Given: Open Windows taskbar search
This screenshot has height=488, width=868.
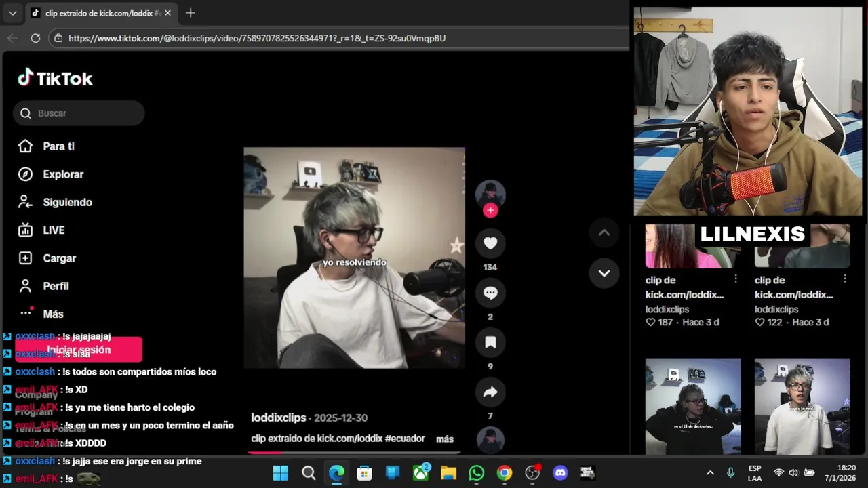Looking at the screenshot, I should coord(309,472).
